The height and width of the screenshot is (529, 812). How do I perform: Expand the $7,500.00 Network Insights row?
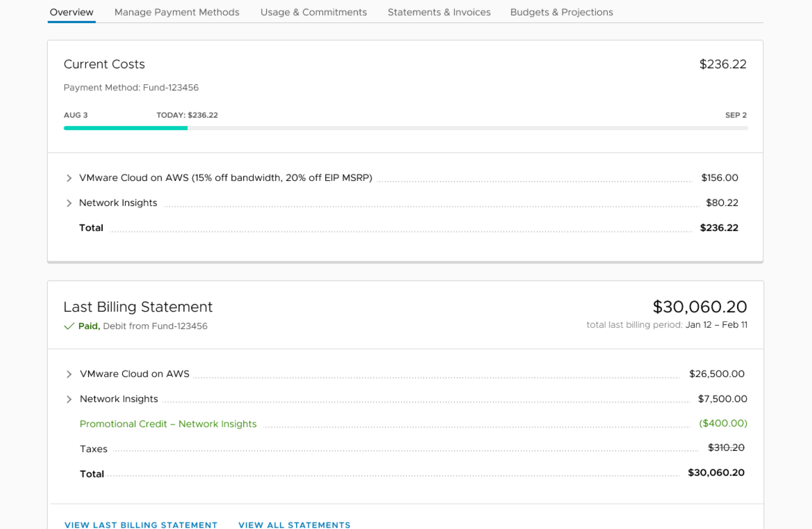(69, 399)
